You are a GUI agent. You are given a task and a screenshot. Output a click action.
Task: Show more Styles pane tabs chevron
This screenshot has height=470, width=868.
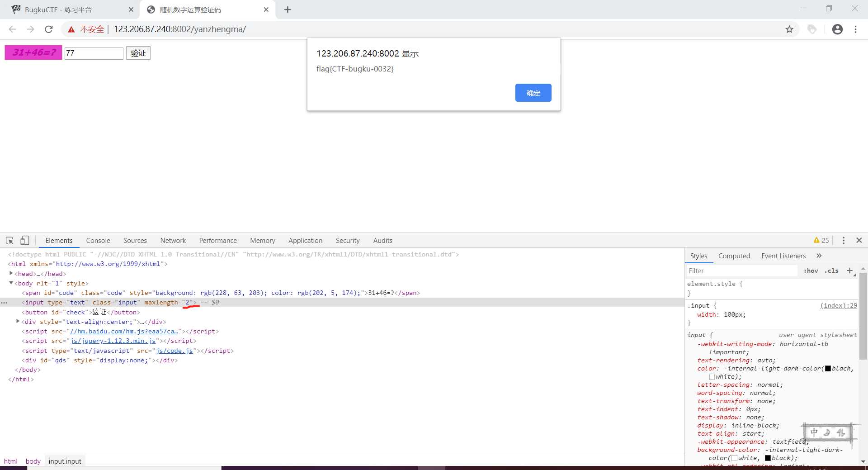click(x=819, y=256)
